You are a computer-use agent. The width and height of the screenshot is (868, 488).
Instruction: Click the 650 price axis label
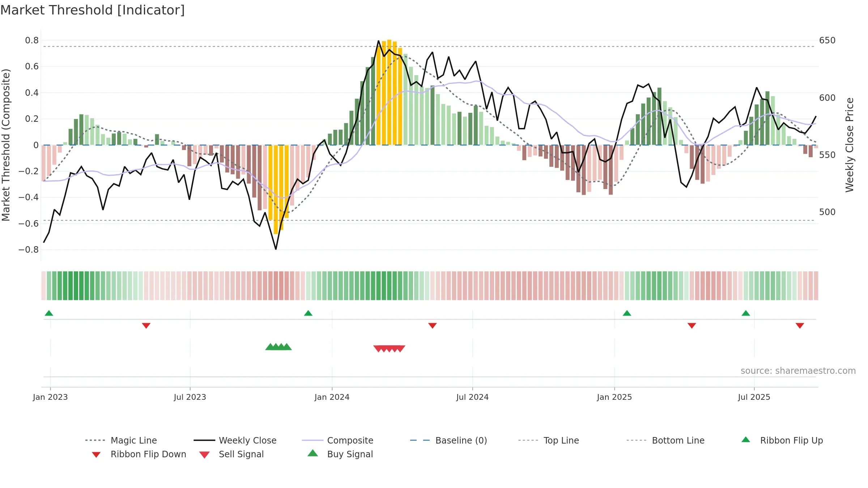[x=827, y=40]
